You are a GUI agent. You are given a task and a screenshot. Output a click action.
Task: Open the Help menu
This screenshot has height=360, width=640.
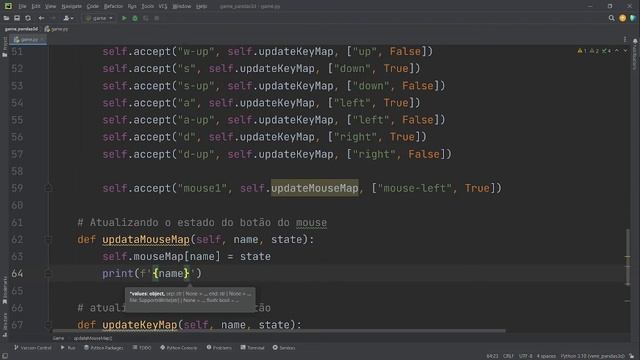point(202,6)
